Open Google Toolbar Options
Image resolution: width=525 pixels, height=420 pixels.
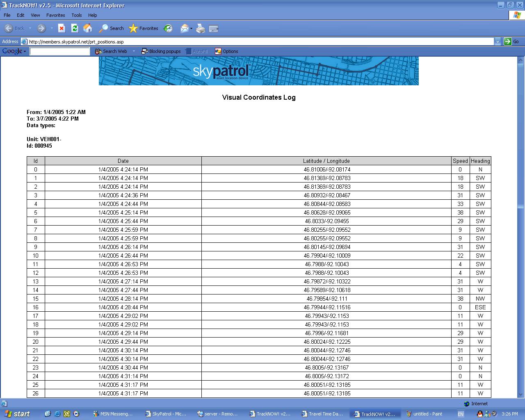click(x=226, y=51)
